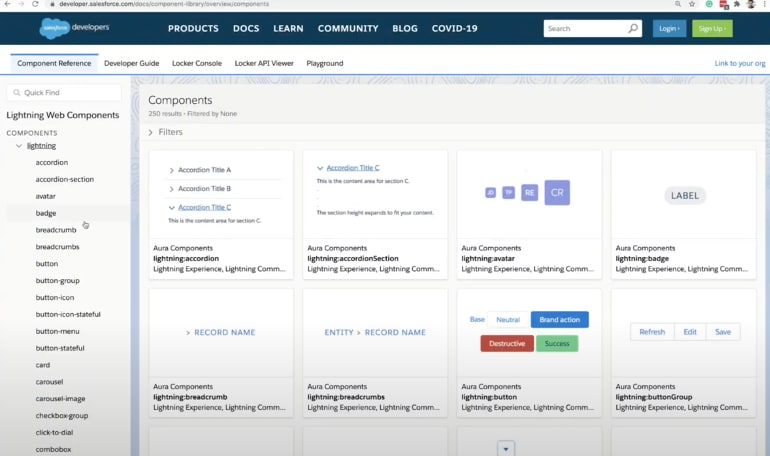
Task: Select accordion in the sidebar tree
Action: click(x=52, y=162)
